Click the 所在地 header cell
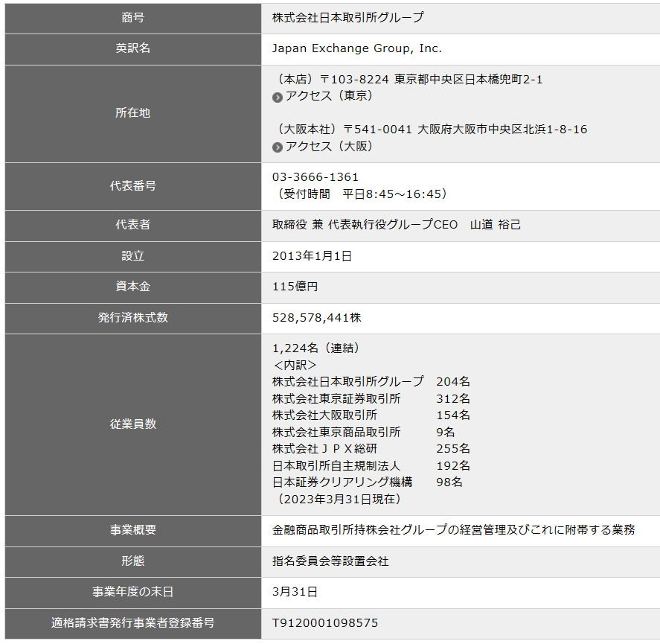The image size is (660, 644). [x=133, y=114]
